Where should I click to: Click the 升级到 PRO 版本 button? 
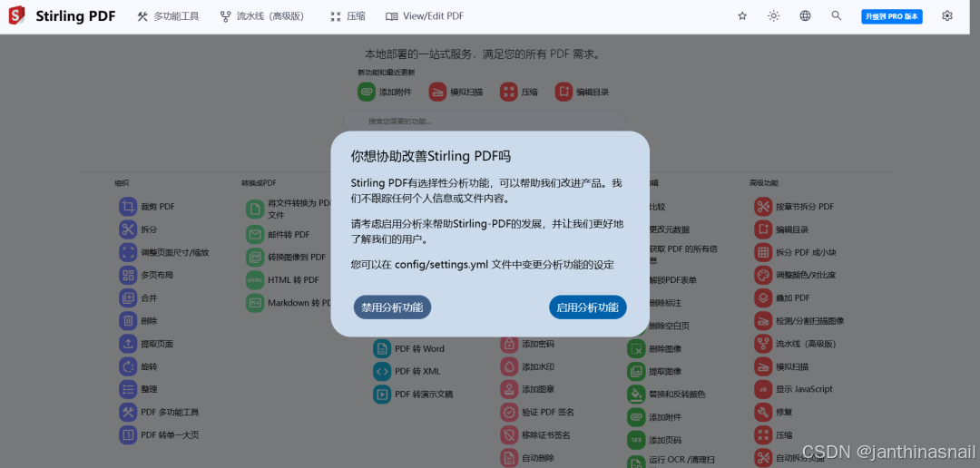[892, 17]
